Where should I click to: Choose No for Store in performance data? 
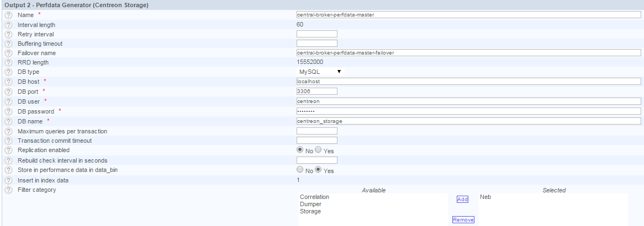click(x=300, y=170)
